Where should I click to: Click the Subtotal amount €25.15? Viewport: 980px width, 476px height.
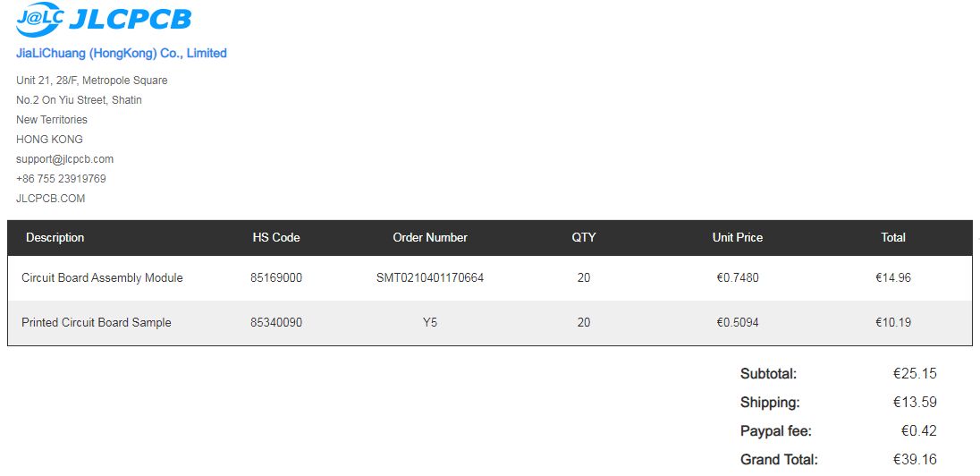(x=915, y=373)
